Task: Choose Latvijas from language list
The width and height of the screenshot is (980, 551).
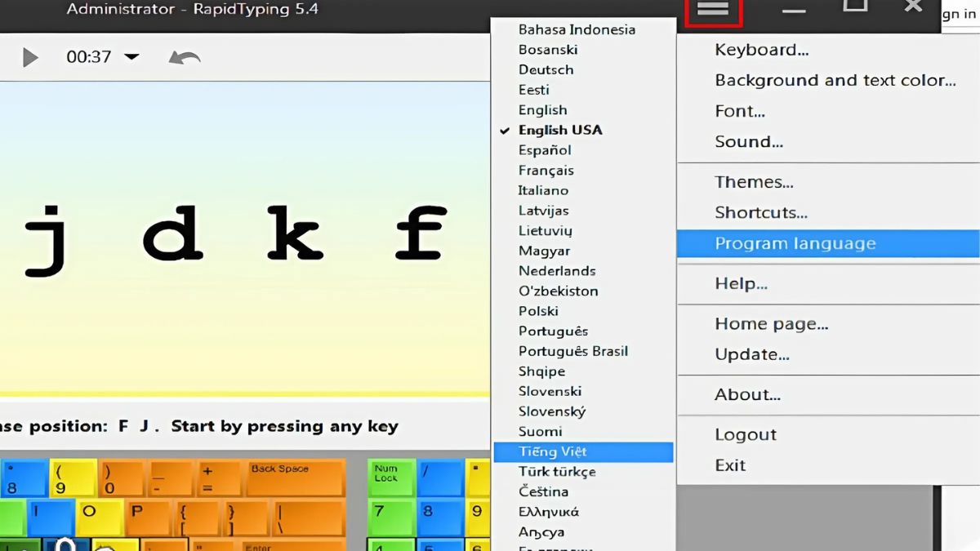Action: point(543,211)
